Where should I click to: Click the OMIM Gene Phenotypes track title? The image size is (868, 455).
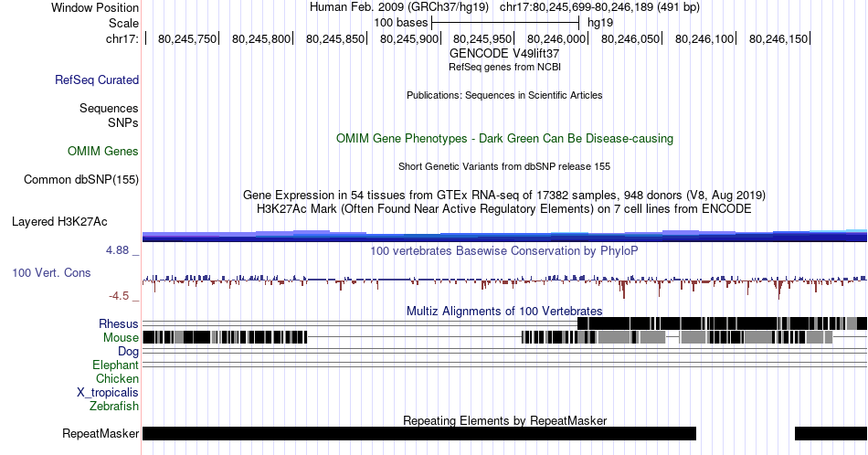[504, 138]
